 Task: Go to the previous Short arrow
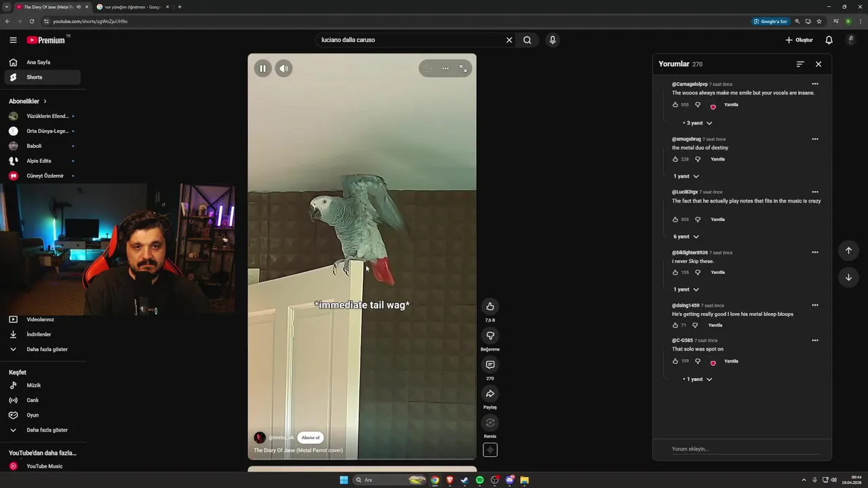coord(848,250)
